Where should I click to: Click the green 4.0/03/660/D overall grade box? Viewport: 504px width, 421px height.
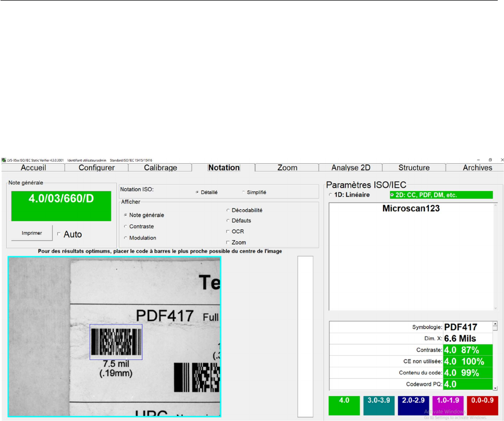61,206
